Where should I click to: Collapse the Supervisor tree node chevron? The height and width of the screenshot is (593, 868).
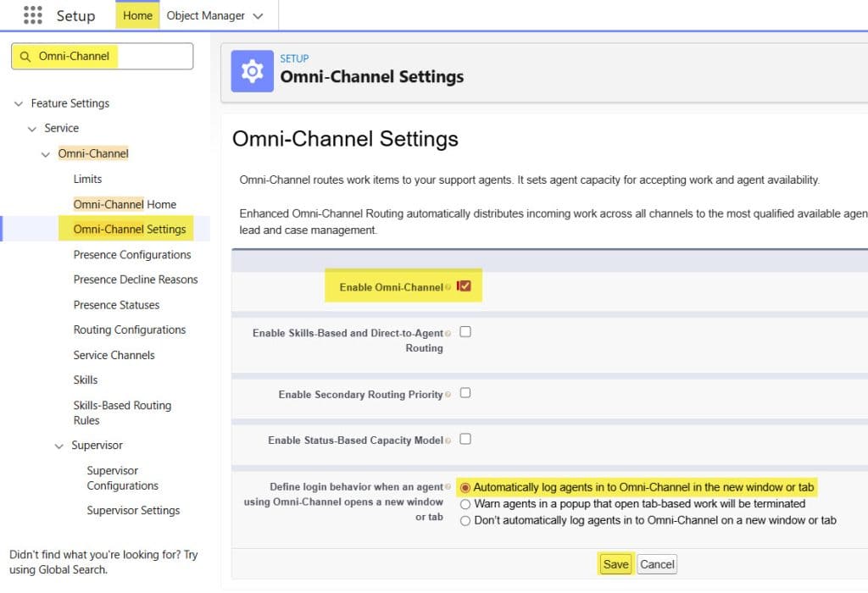[58, 446]
